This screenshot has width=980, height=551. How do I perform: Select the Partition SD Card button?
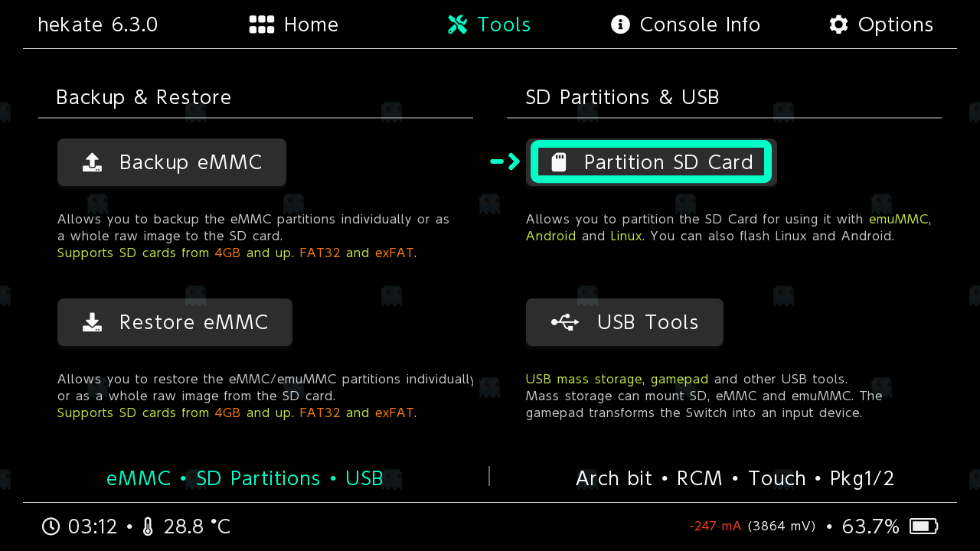click(x=652, y=162)
